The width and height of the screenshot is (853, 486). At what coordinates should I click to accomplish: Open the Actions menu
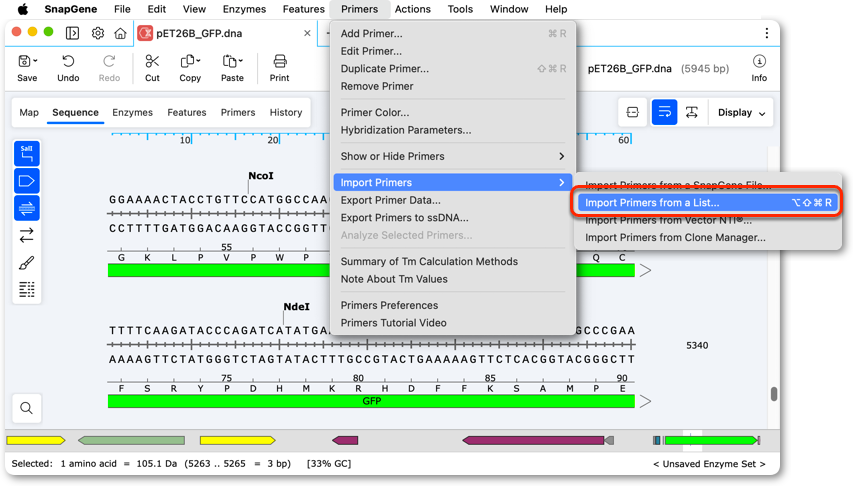[412, 9]
